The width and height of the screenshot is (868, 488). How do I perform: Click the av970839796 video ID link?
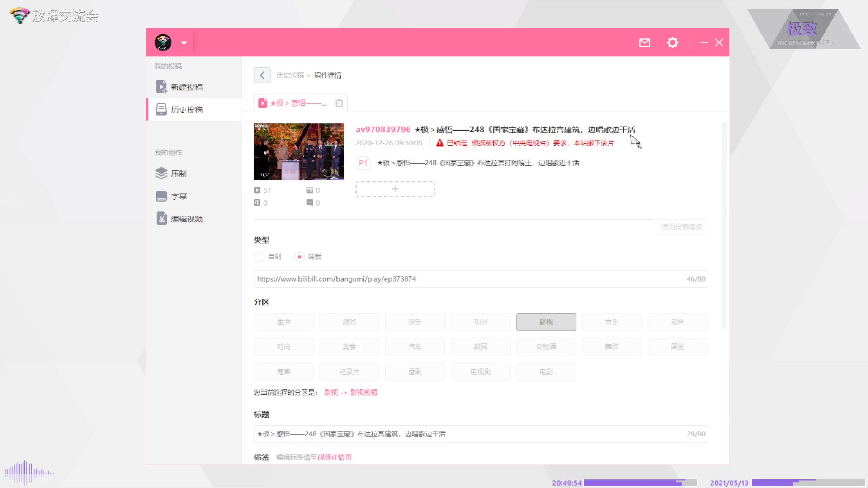click(x=383, y=130)
